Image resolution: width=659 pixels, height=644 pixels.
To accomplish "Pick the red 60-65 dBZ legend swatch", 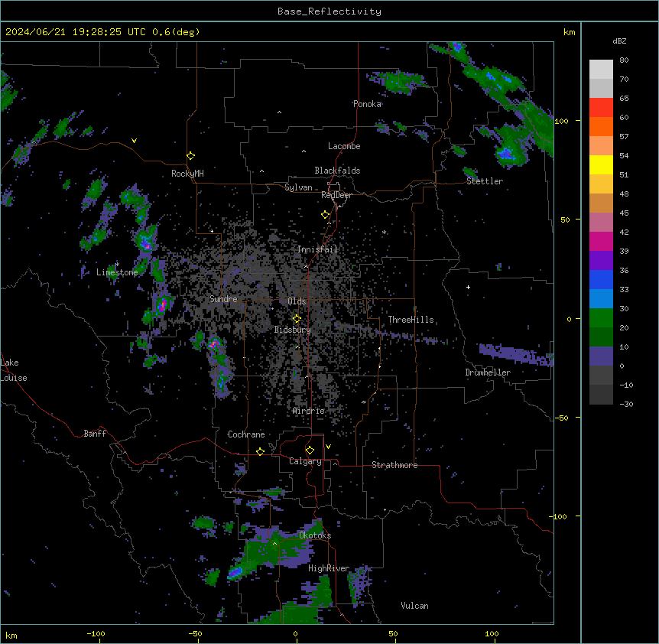I will click(601, 108).
